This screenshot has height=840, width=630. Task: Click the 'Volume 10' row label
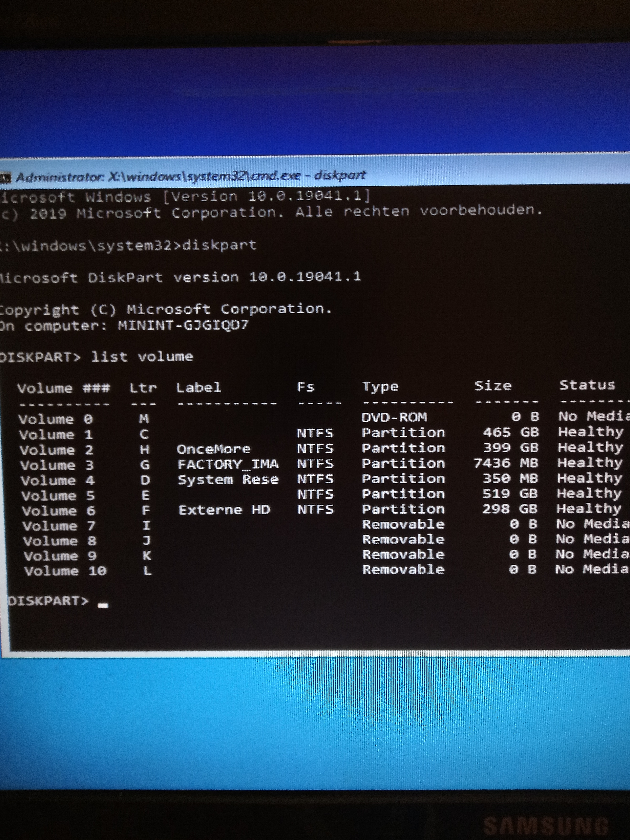click(x=65, y=571)
